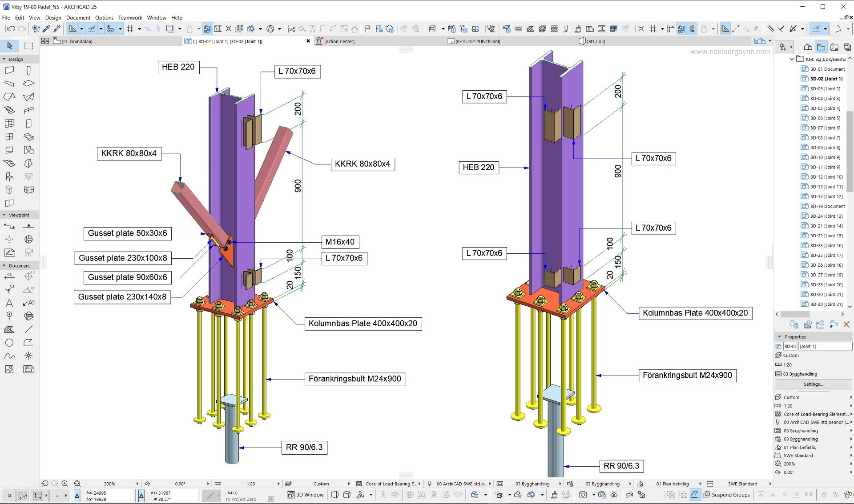Click Delete view red X icon

coord(846,324)
